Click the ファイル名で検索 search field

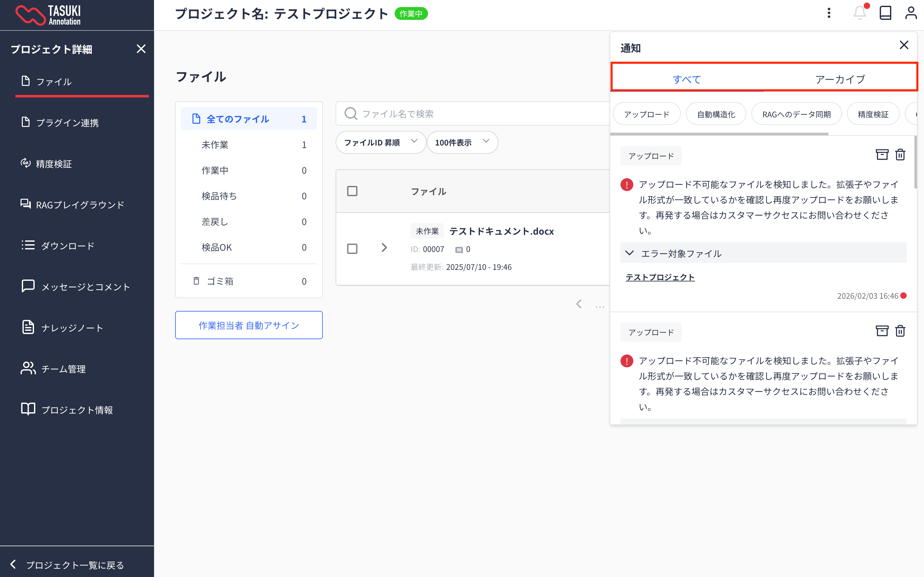(x=474, y=114)
